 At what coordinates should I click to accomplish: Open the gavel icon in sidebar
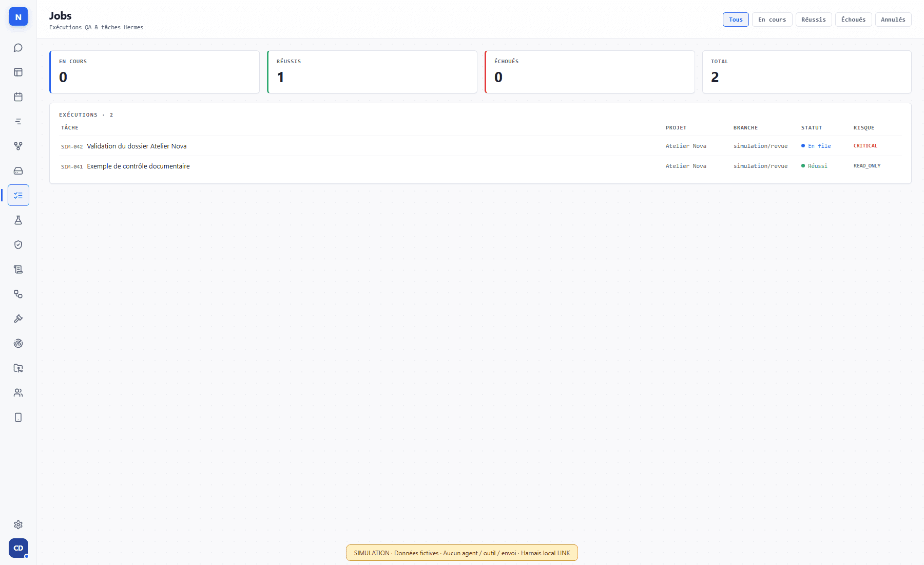click(x=18, y=319)
